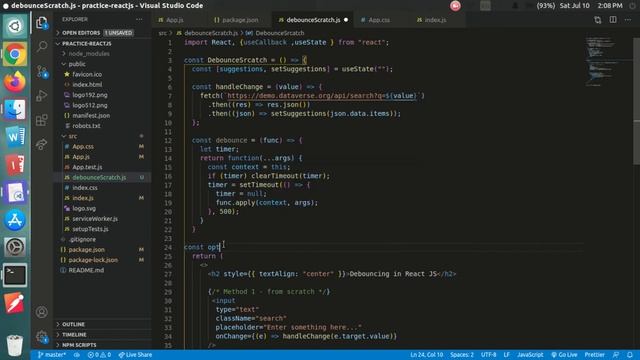
Task: Open Accounts menu in activity bar
Action: 42,312
